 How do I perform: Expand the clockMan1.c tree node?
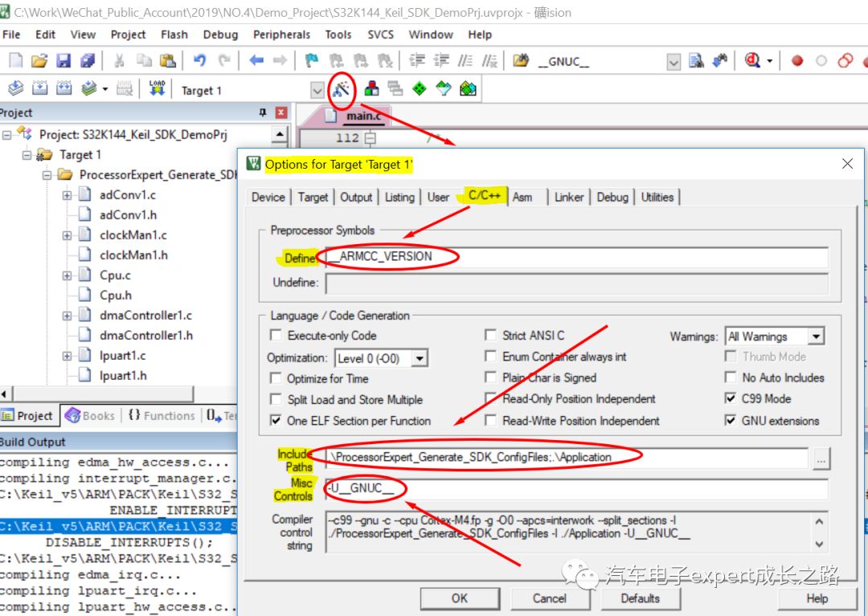[x=67, y=235]
